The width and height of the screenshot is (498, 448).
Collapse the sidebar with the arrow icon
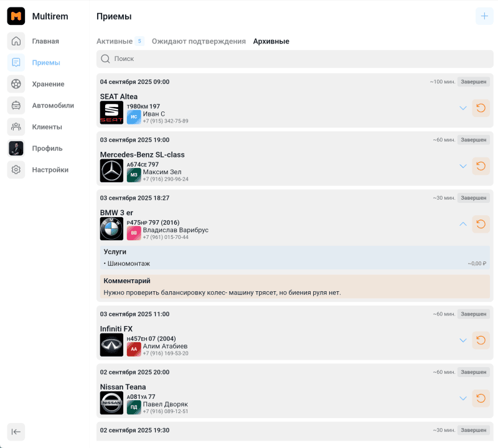(16, 432)
